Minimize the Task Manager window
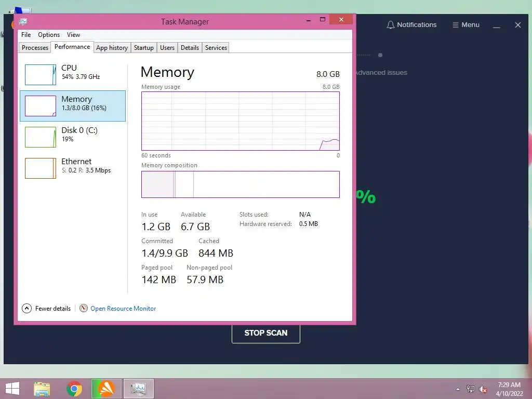 tap(309, 20)
